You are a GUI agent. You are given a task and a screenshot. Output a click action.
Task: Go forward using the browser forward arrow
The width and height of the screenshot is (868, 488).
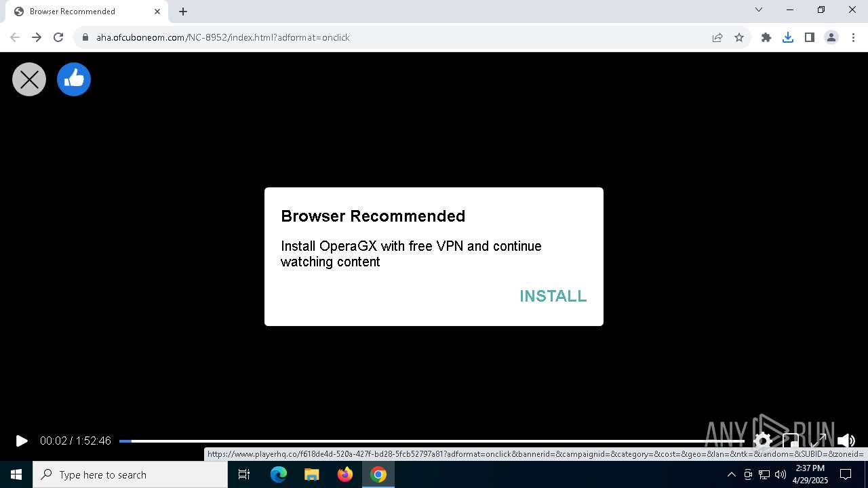(37, 37)
